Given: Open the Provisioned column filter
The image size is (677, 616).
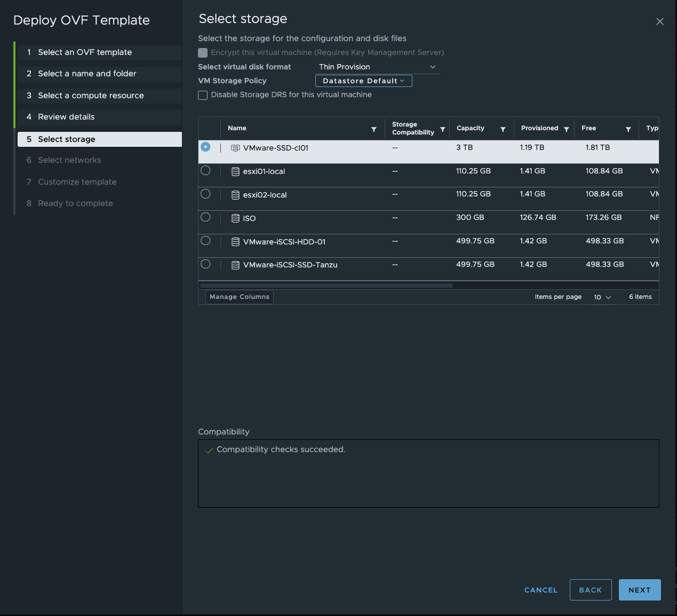Looking at the screenshot, I should [568, 129].
